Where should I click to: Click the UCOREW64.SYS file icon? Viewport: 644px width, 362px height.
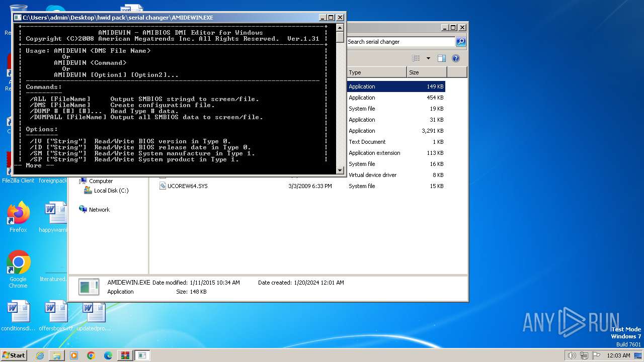163,186
